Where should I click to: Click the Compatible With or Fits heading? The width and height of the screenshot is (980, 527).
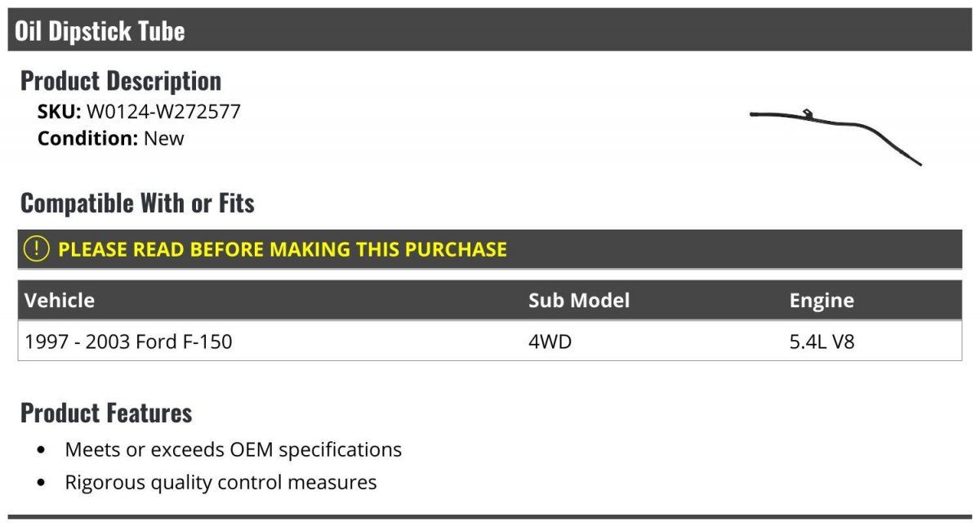137,203
